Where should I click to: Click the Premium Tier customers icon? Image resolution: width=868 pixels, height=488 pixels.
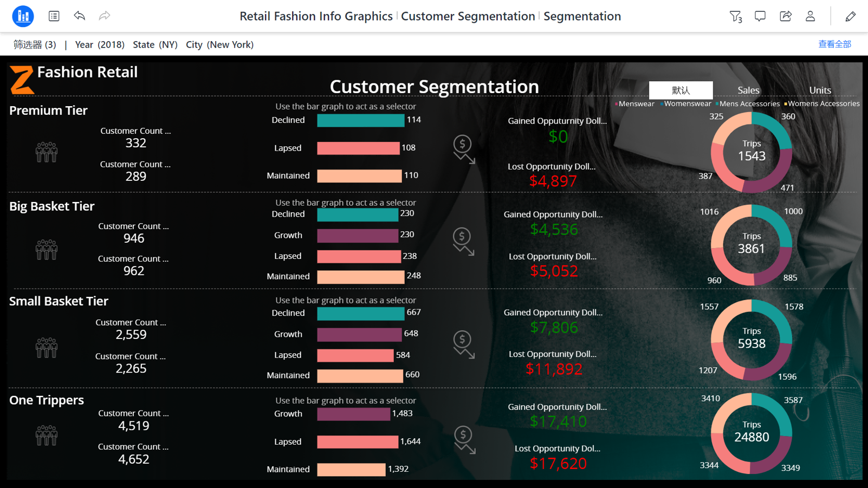coord(47,152)
